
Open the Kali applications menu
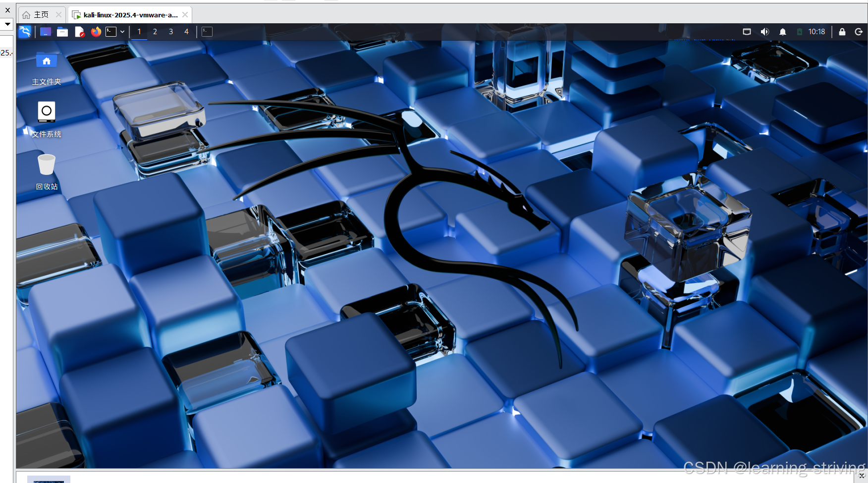pyautogui.click(x=25, y=32)
